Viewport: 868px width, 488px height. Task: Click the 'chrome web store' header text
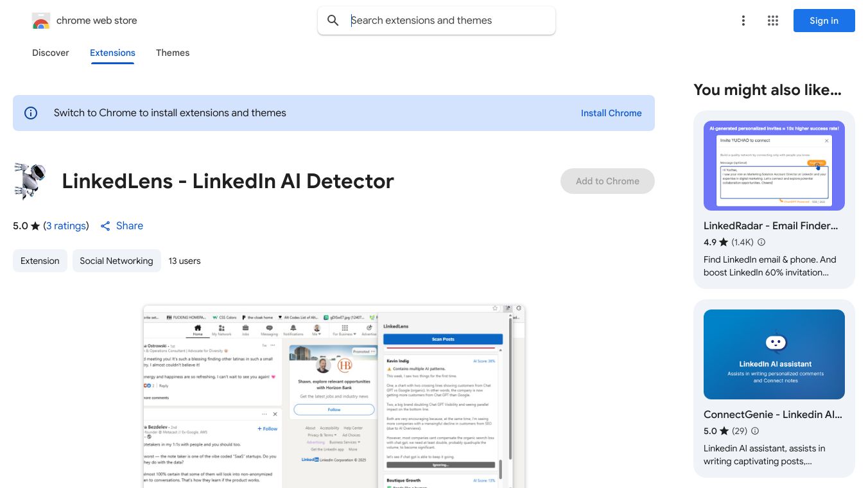pyautogui.click(x=97, y=21)
